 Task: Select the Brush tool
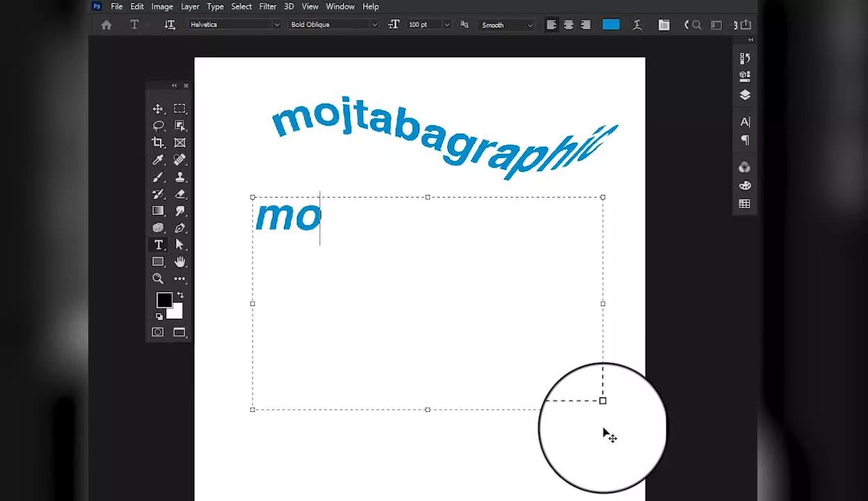(x=158, y=177)
